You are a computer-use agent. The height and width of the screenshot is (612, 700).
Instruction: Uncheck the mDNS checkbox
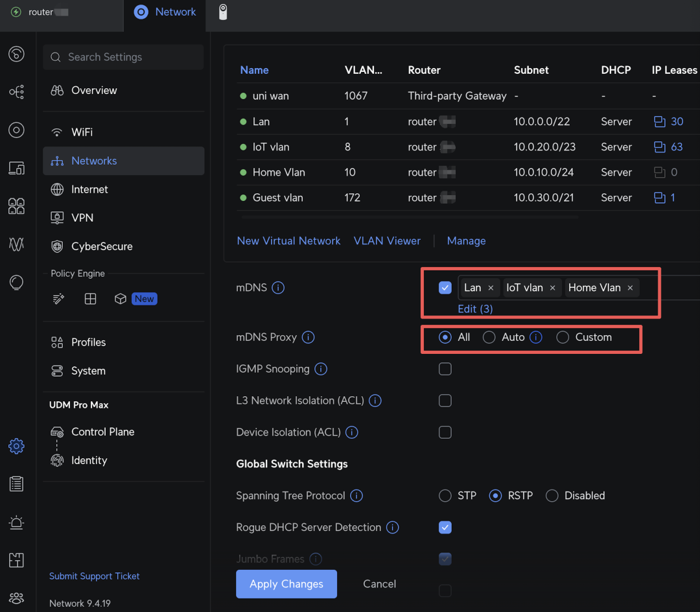(x=445, y=287)
